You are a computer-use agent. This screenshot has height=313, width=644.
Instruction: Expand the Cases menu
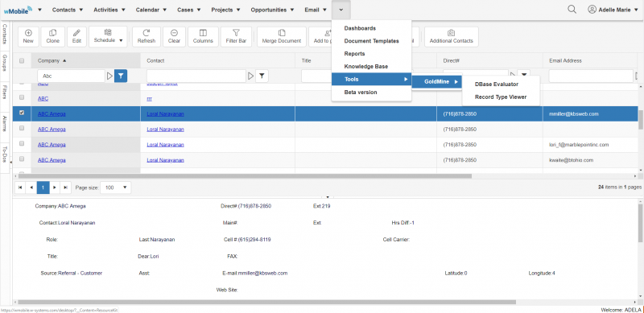coord(189,10)
